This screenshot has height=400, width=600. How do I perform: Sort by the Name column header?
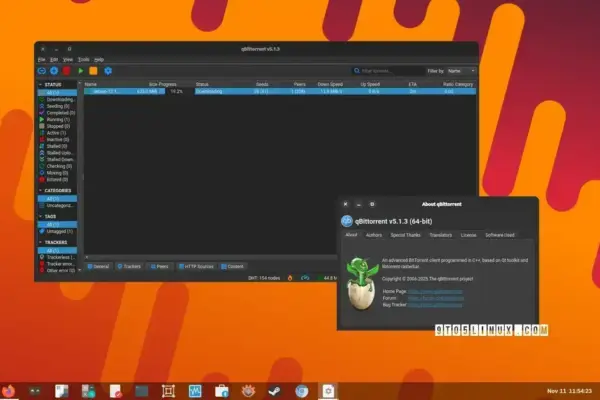(91, 84)
